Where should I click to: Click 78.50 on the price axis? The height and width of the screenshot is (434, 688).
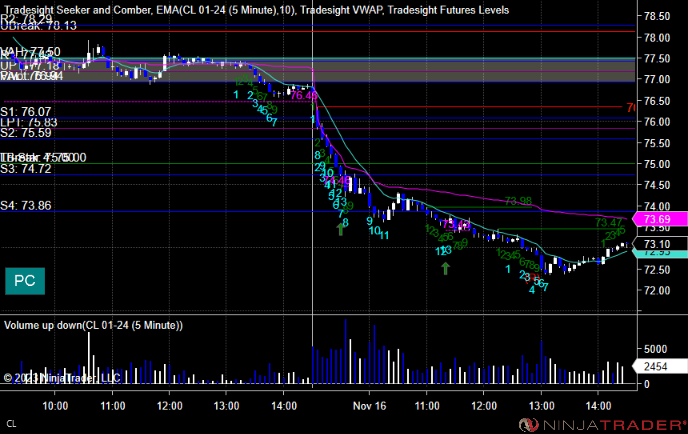[x=657, y=17]
